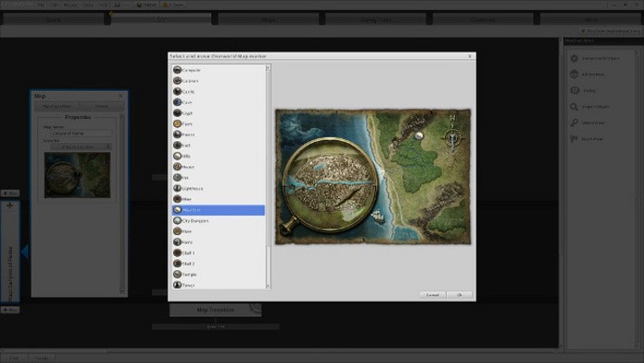Select the Skull 2 marker
This screenshot has width=644, height=363.
[219, 263]
